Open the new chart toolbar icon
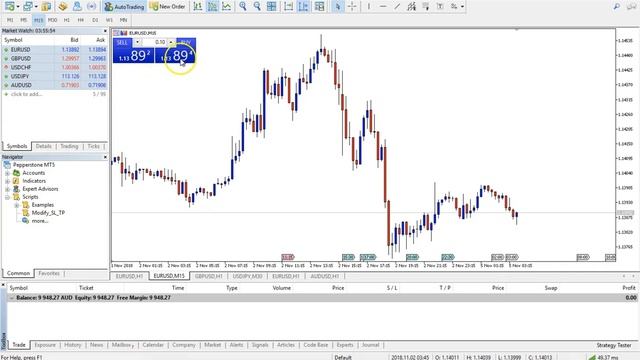 point(9,7)
